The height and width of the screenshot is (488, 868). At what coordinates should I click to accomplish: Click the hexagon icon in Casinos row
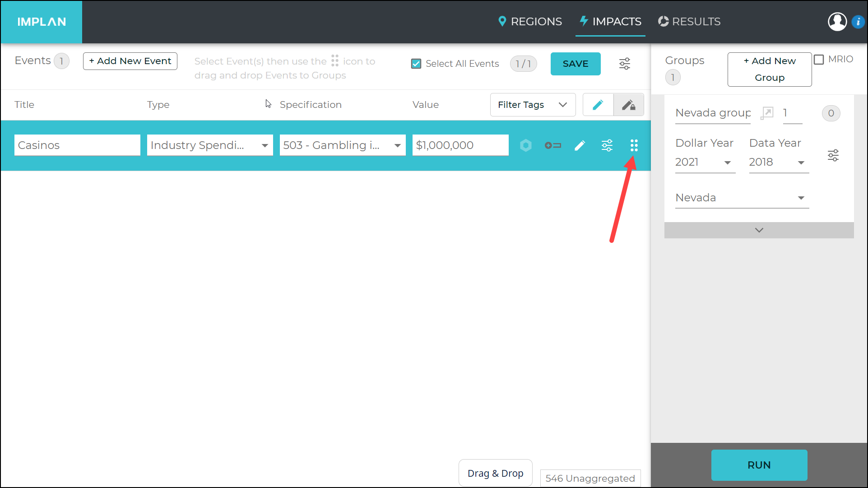[x=526, y=145]
